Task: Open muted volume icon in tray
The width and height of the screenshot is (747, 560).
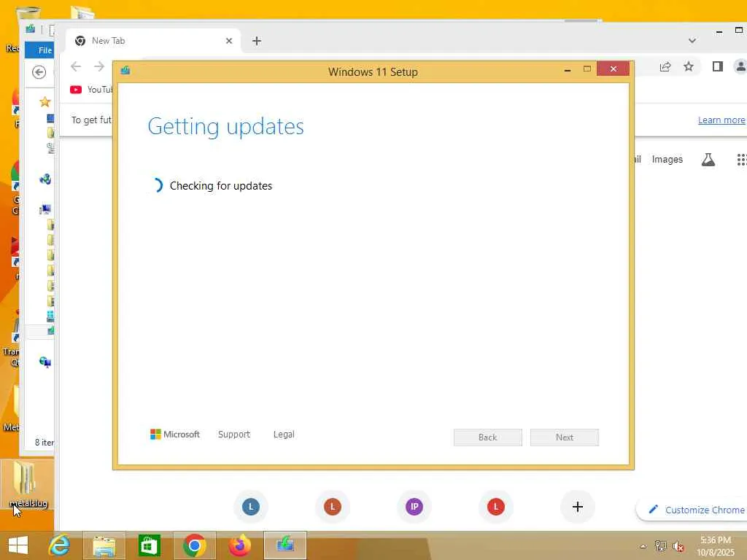Action: pyautogui.click(x=678, y=546)
